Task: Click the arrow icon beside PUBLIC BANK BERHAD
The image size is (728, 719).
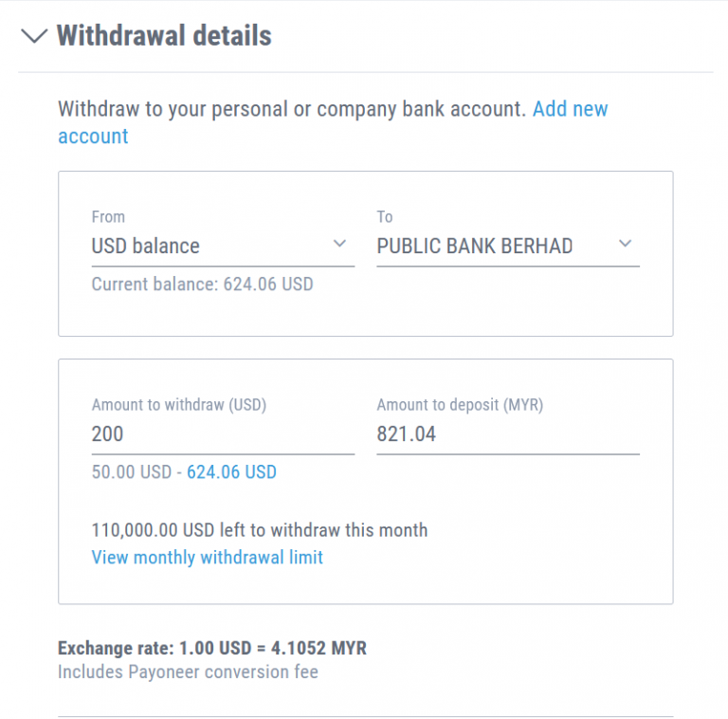Action: click(x=625, y=245)
